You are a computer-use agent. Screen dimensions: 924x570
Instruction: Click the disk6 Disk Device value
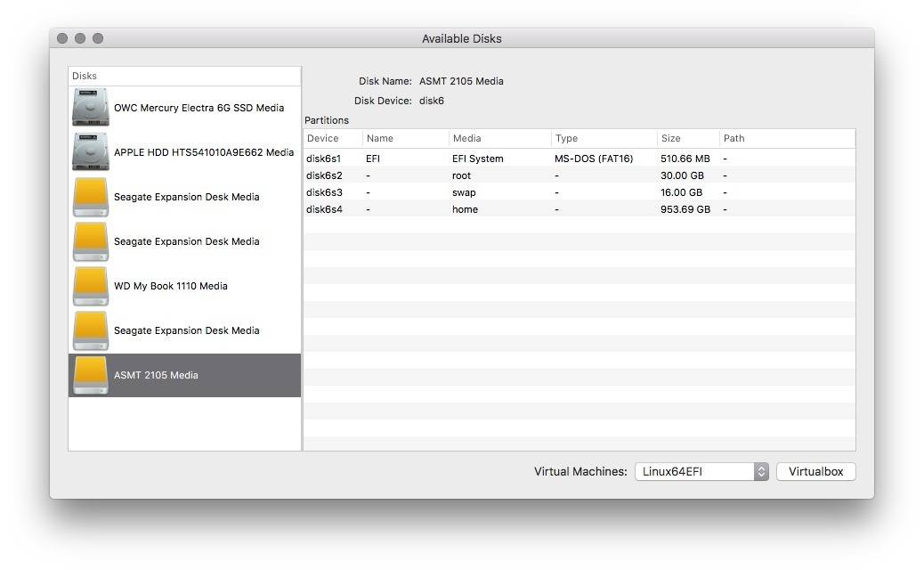(432, 101)
